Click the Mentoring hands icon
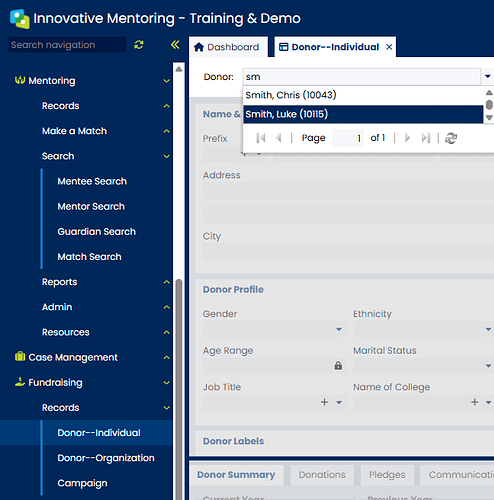 tap(20, 80)
